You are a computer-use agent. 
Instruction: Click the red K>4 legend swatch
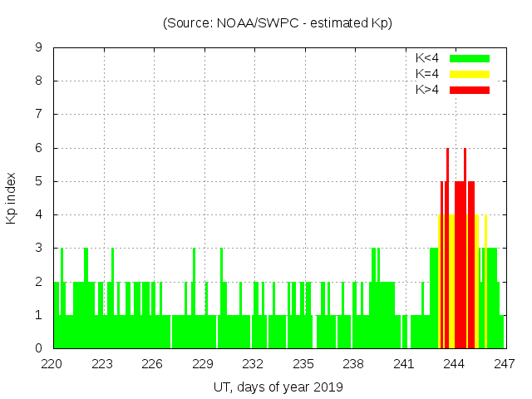(x=470, y=90)
